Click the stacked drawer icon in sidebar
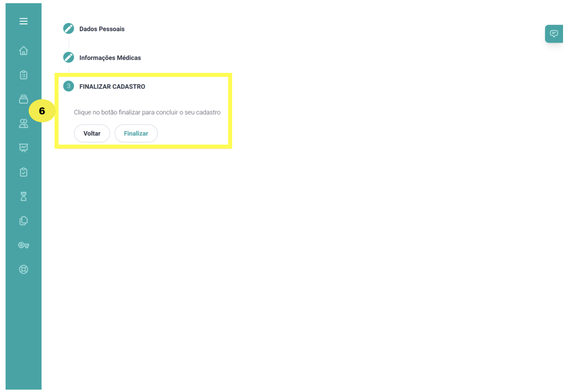This screenshot has height=392, width=571. coord(23,99)
